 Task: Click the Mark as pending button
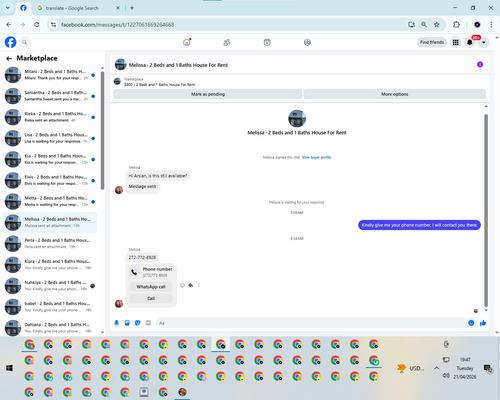click(208, 94)
